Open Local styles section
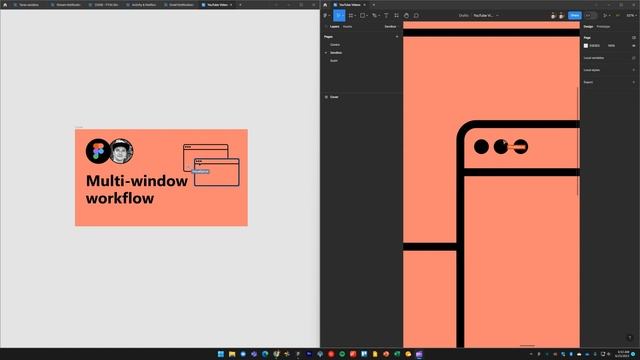The height and width of the screenshot is (360, 640). tap(591, 70)
